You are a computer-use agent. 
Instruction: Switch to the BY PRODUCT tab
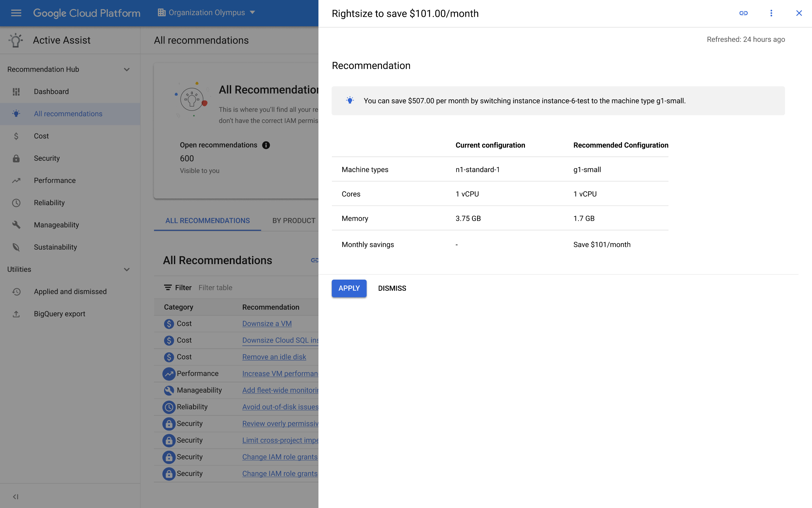(x=294, y=221)
